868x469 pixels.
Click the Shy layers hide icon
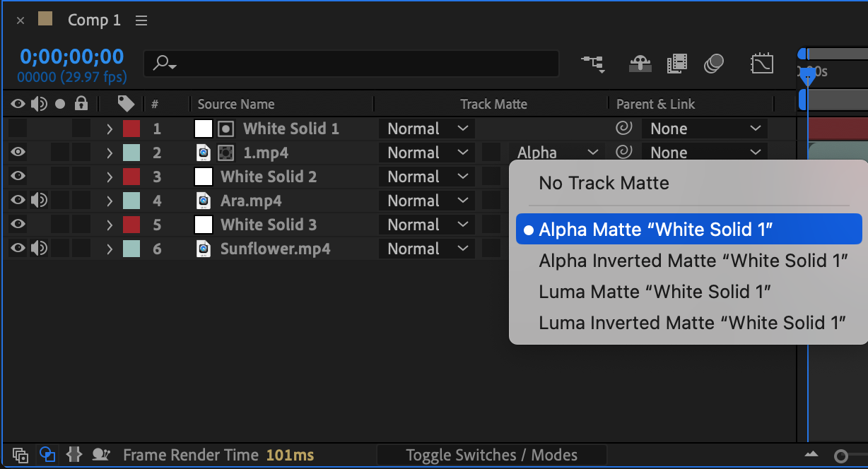click(640, 64)
